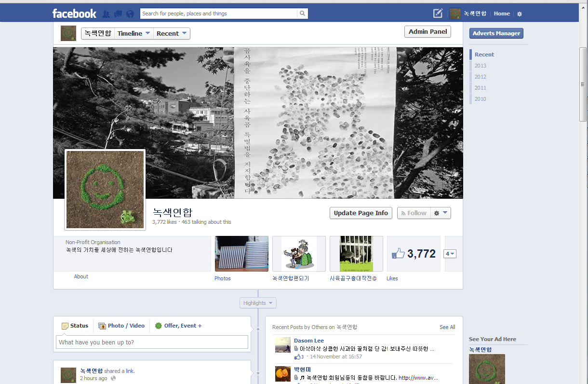The image size is (588, 384).
Task: Jump to 2013 in the timeline sidebar
Action: pyautogui.click(x=481, y=66)
